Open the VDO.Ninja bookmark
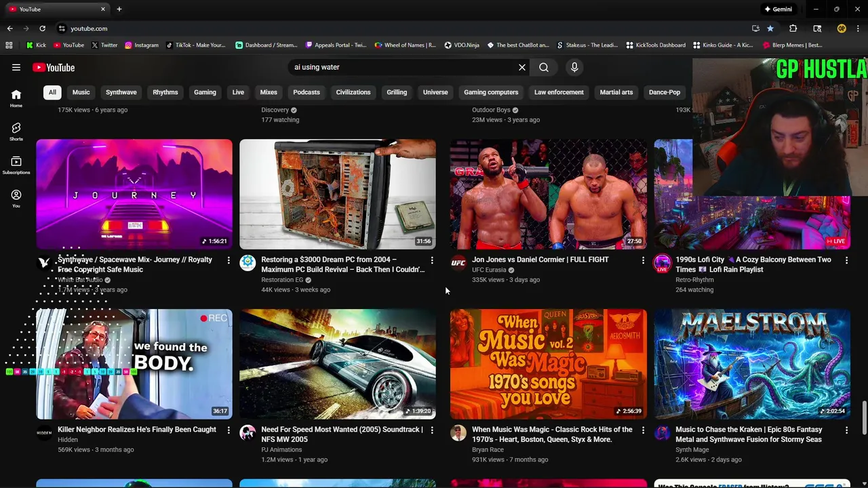The image size is (868, 488). pos(462,45)
